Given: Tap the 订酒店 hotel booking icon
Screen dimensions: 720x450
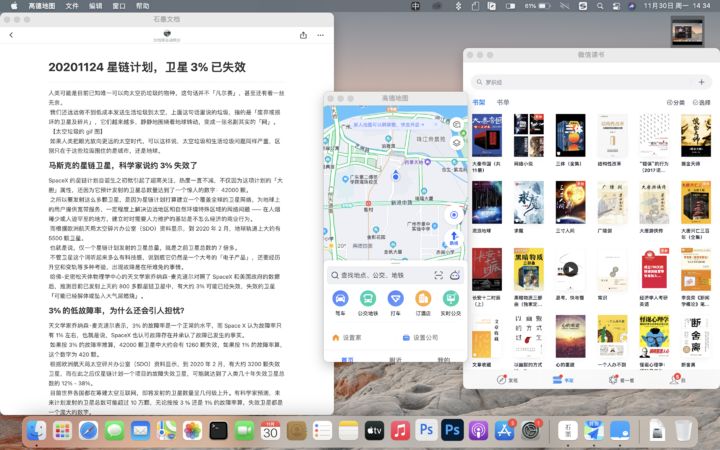Looking at the screenshot, I should 423,299.
